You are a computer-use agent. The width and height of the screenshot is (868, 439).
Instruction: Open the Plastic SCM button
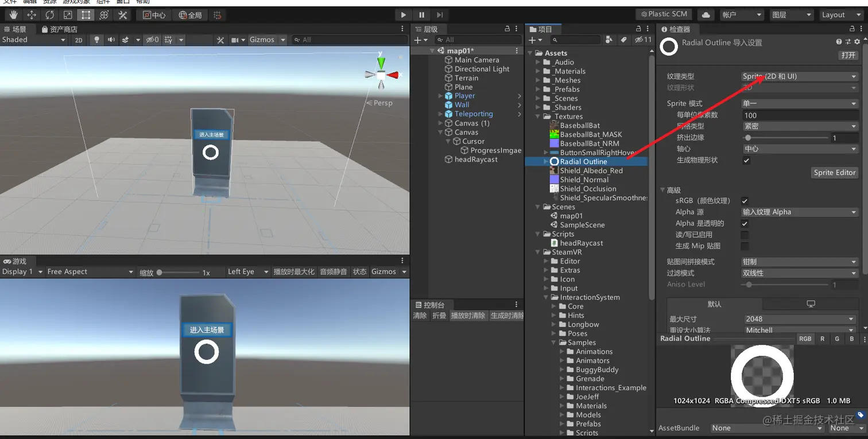click(x=664, y=14)
